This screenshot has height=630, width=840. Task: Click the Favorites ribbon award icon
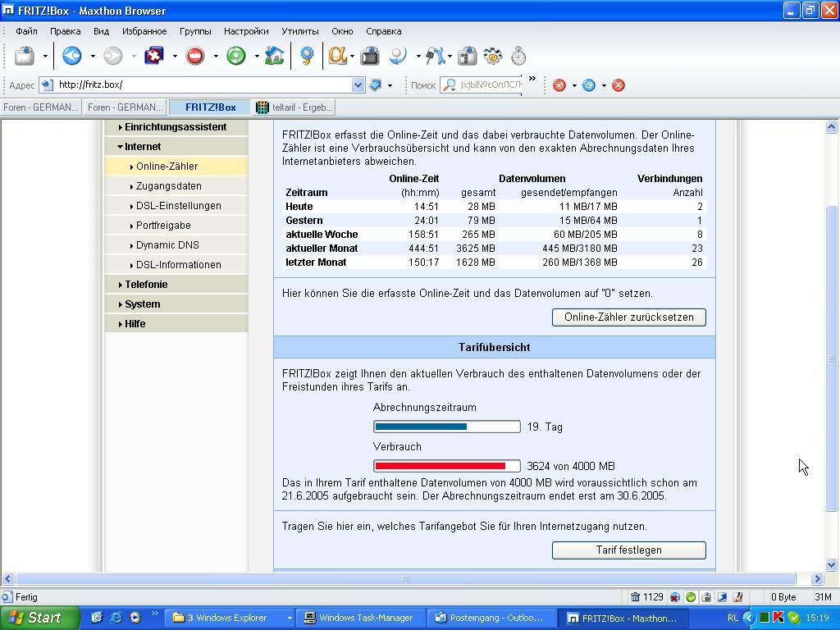tap(307, 56)
